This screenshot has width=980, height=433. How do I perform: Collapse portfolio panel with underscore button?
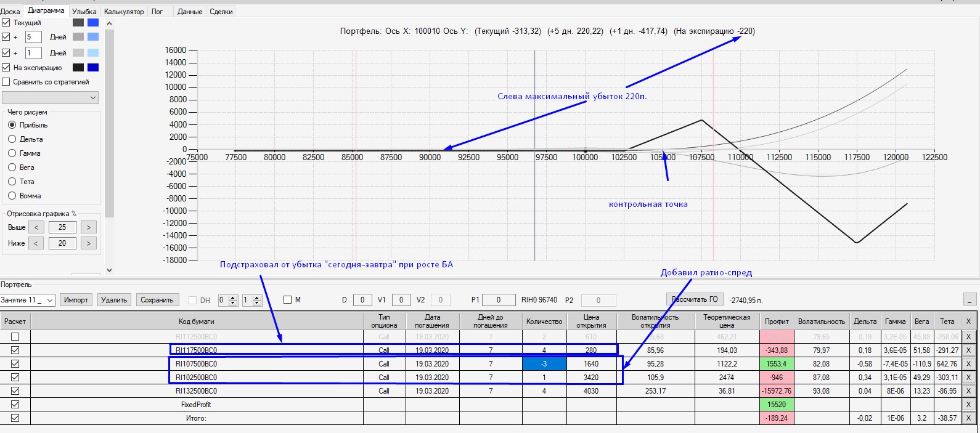tap(970, 300)
